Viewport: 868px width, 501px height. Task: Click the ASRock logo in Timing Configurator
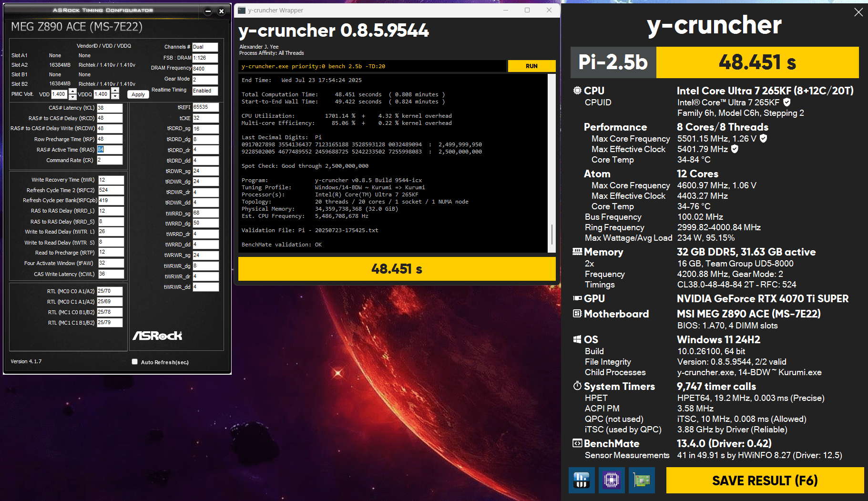coord(157,336)
